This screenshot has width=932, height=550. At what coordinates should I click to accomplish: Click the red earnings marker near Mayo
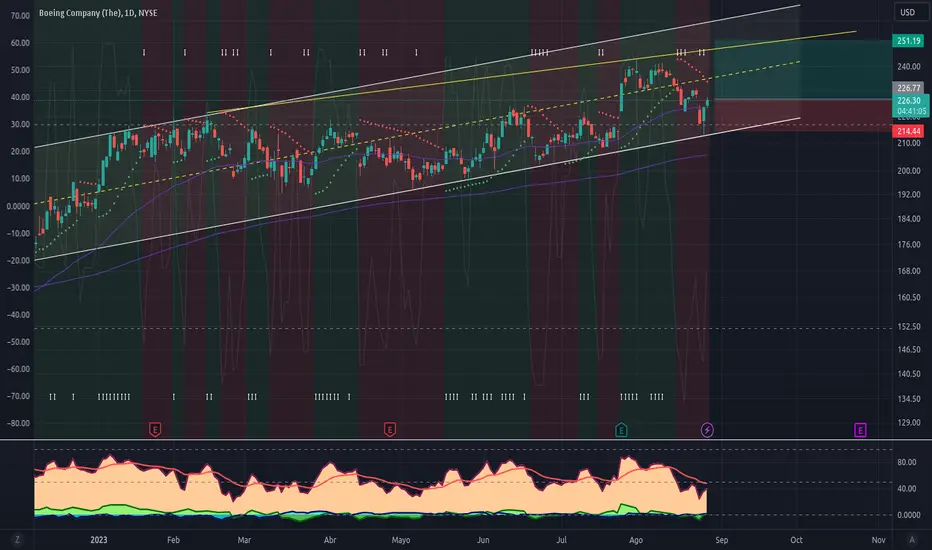pos(389,429)
